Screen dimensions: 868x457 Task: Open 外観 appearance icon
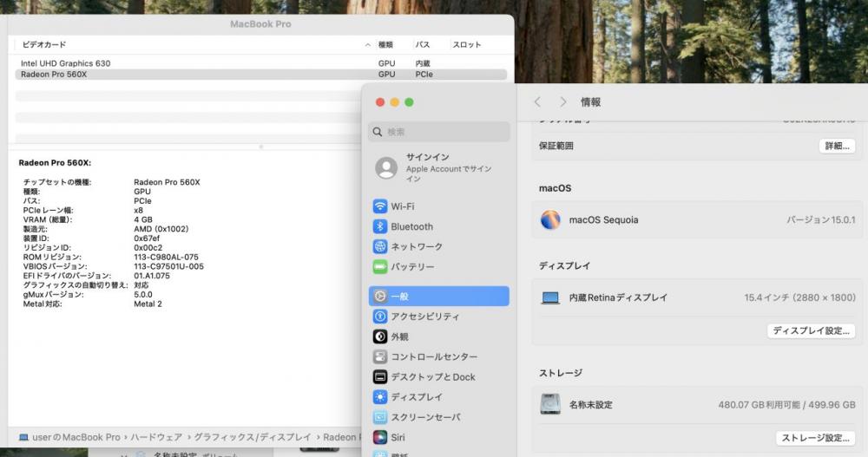tap(380, 336)
